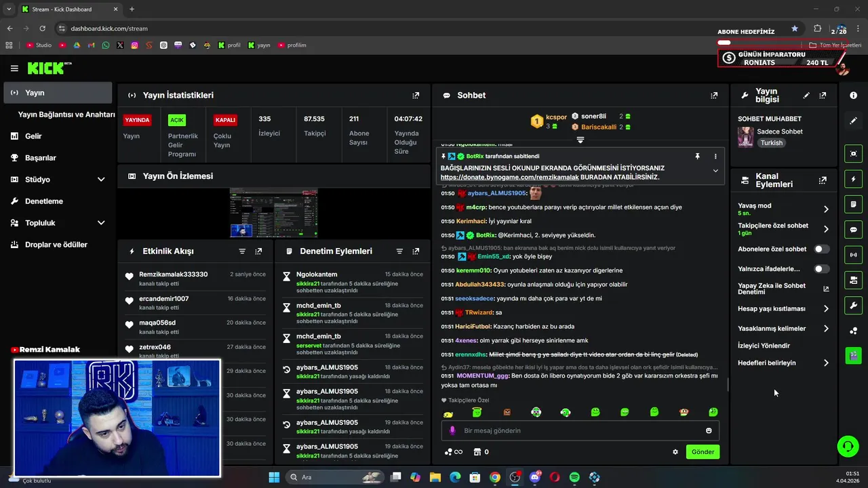Open filter options in Etkinlik Akışı

tap(242, 251)
